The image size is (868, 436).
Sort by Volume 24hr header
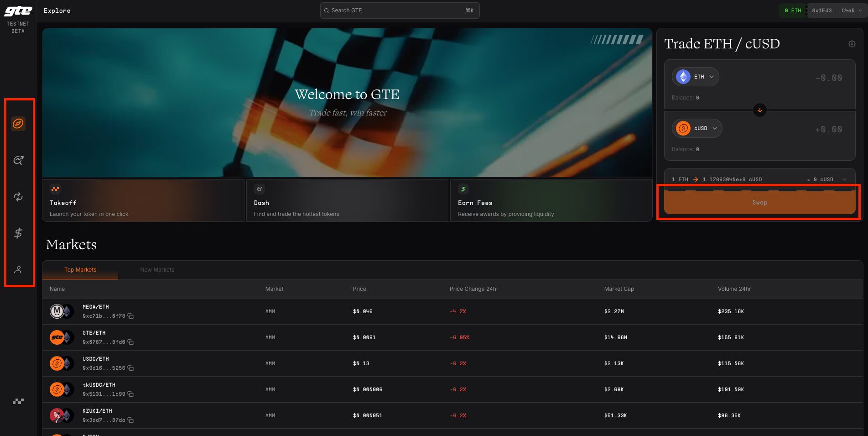(734, 289)
